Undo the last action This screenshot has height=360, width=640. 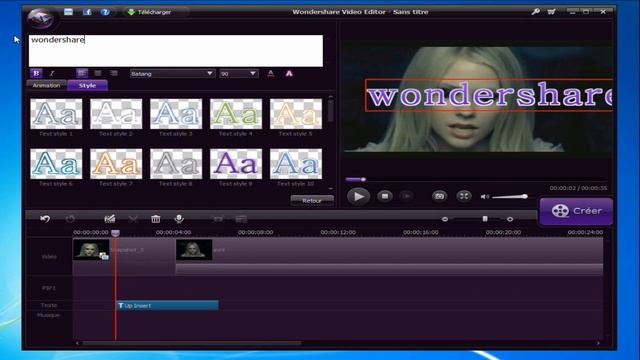pyautogui.click(x=45, y=219)
